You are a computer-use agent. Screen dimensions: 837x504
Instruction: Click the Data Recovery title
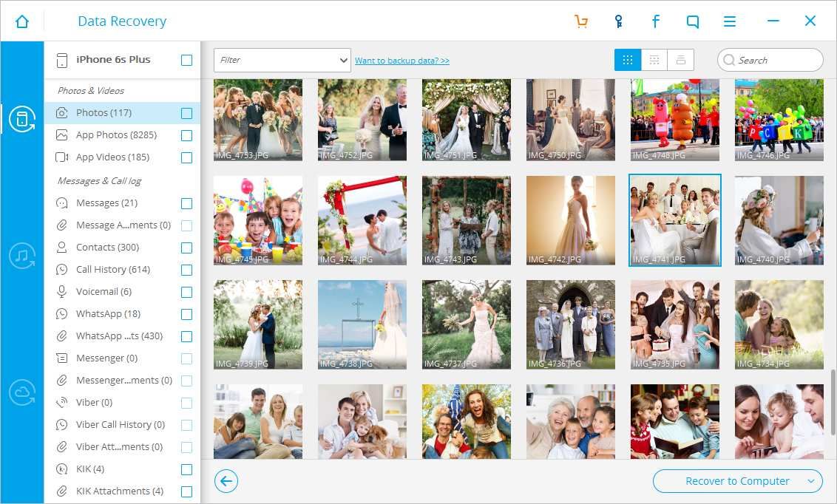122,21
